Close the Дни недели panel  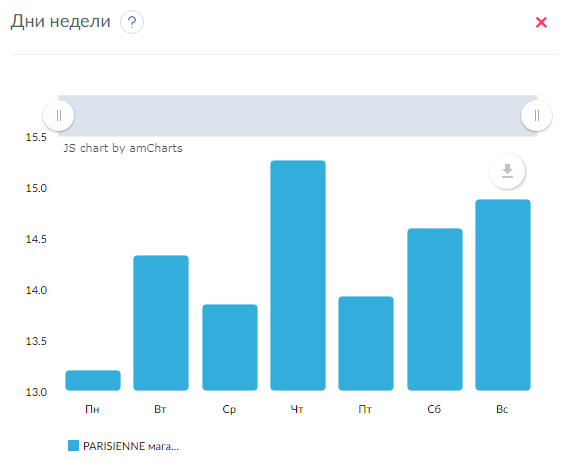pos(541,22)
